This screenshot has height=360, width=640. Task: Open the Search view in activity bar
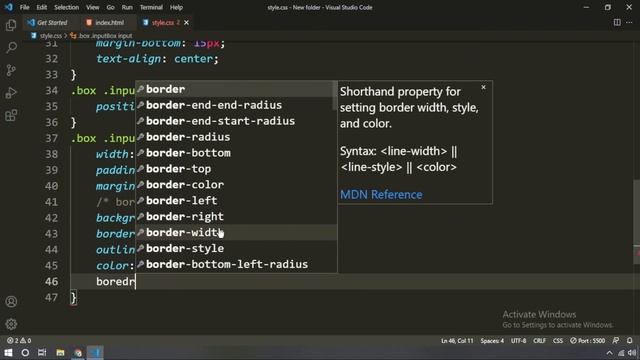[11, 48]
